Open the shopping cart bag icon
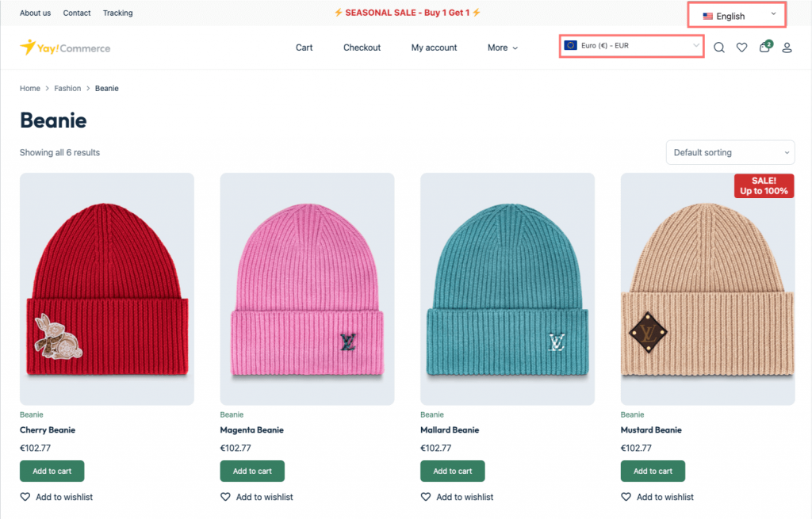The height and width of the screenshot is (519, 812). (x=764, y=48)
